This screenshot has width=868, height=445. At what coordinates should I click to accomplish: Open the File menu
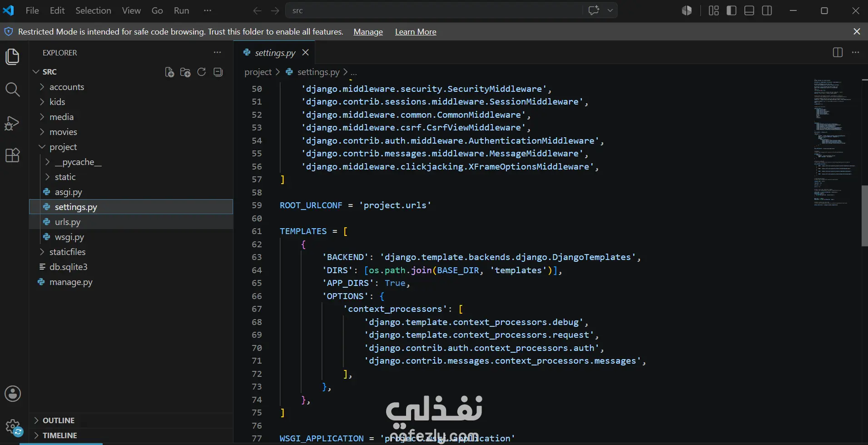point(32,10)
